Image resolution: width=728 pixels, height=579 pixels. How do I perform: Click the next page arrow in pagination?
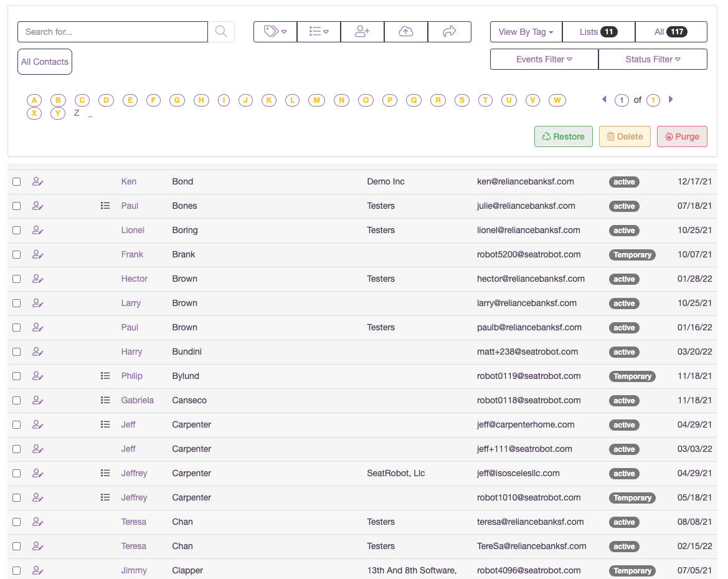671,100
